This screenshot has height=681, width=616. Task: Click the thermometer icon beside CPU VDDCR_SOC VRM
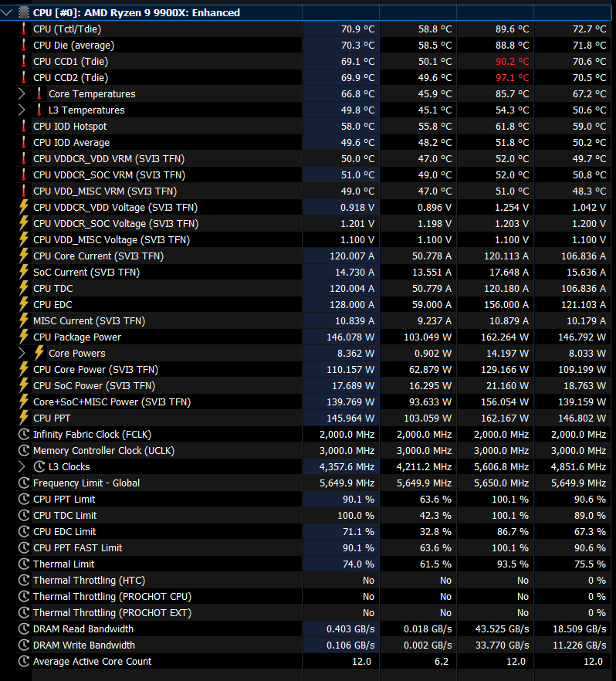click(24, 175)
